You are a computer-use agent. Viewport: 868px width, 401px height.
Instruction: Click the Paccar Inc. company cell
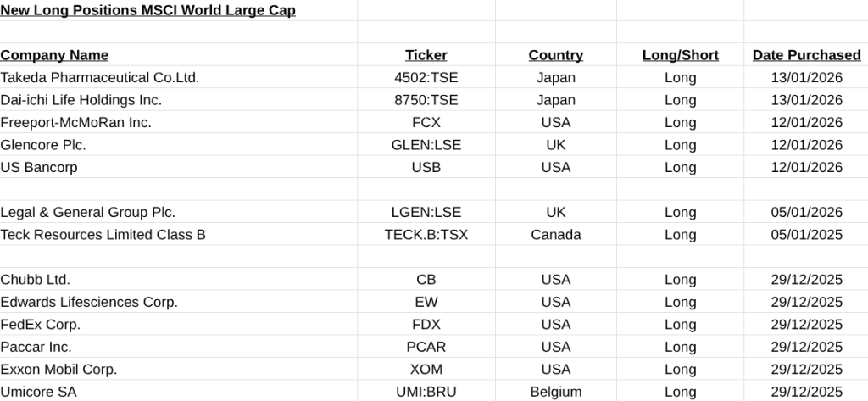(36, 347)
